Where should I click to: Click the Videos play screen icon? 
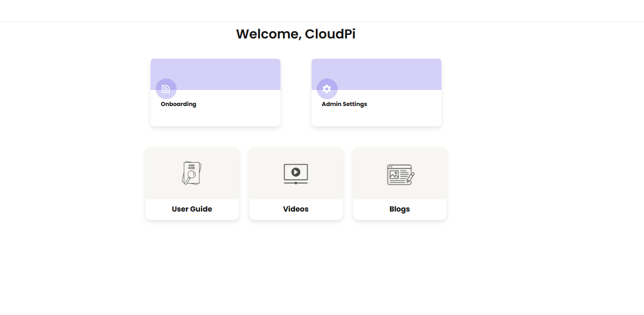(x=296, y=174)
